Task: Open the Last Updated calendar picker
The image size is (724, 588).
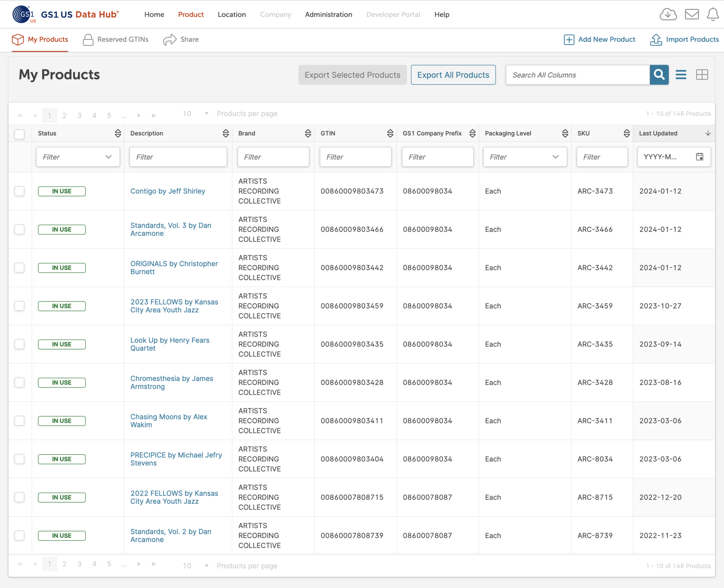Action: pos(699,157)
